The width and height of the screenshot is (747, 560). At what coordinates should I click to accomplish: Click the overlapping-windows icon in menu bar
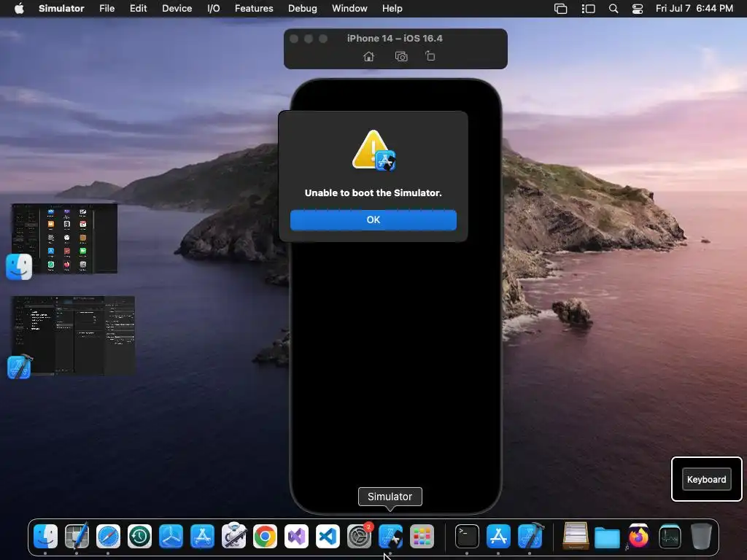561,9
